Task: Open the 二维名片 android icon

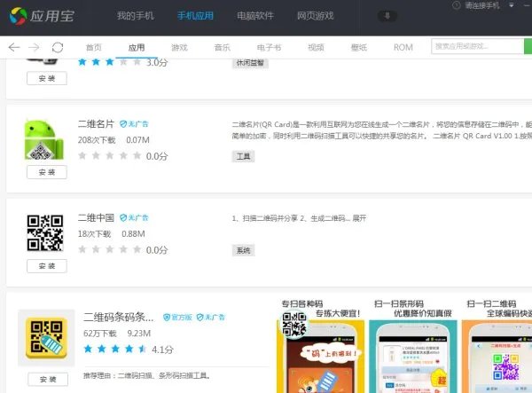Action: 44,139
